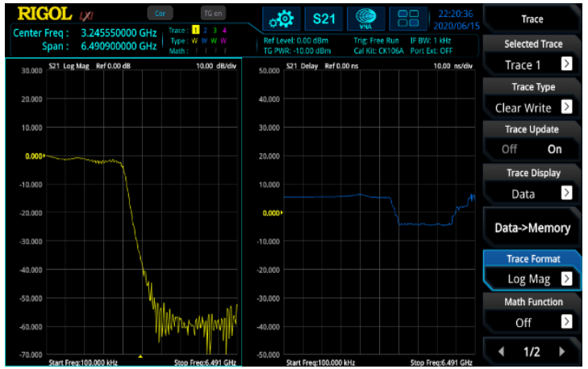Select the S21 Delay plot window

coord(361,212)
